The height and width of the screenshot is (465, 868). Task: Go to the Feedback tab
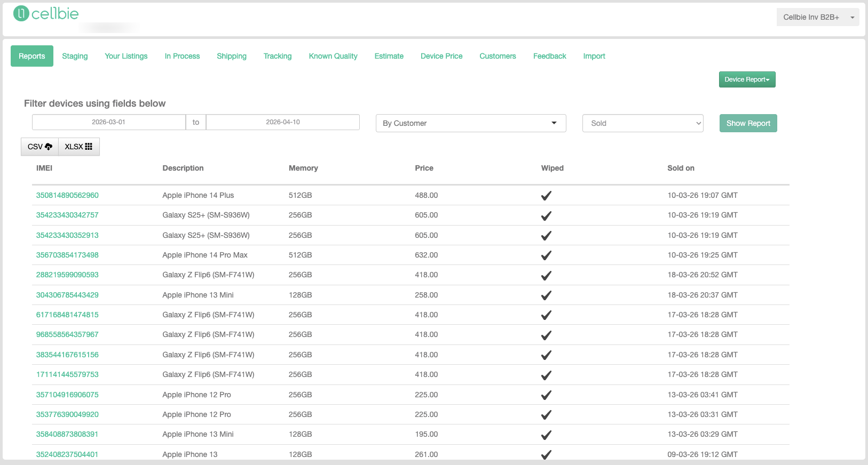(550, 56)
